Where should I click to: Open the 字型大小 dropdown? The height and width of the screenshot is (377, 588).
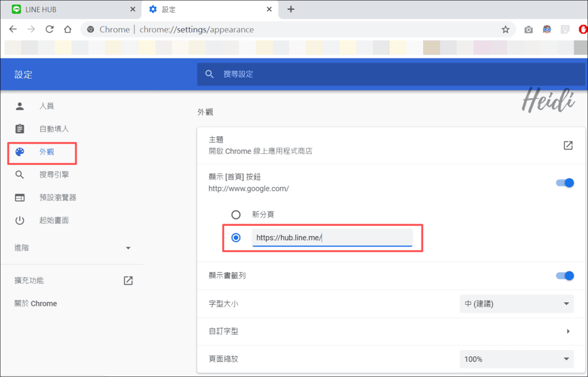(x=516, y=304)
